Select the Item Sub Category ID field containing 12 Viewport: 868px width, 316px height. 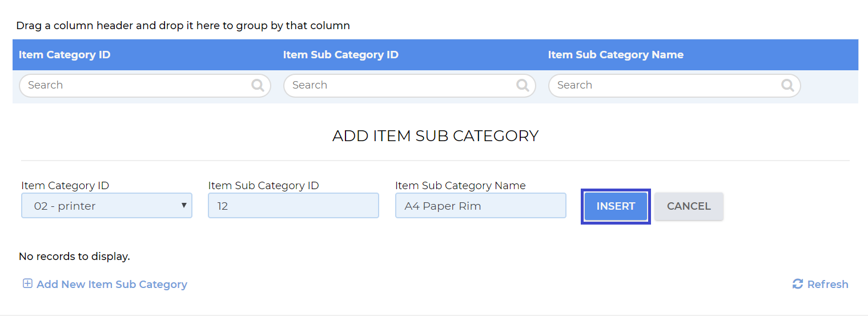pyautogui.click(x=294, y=206)
